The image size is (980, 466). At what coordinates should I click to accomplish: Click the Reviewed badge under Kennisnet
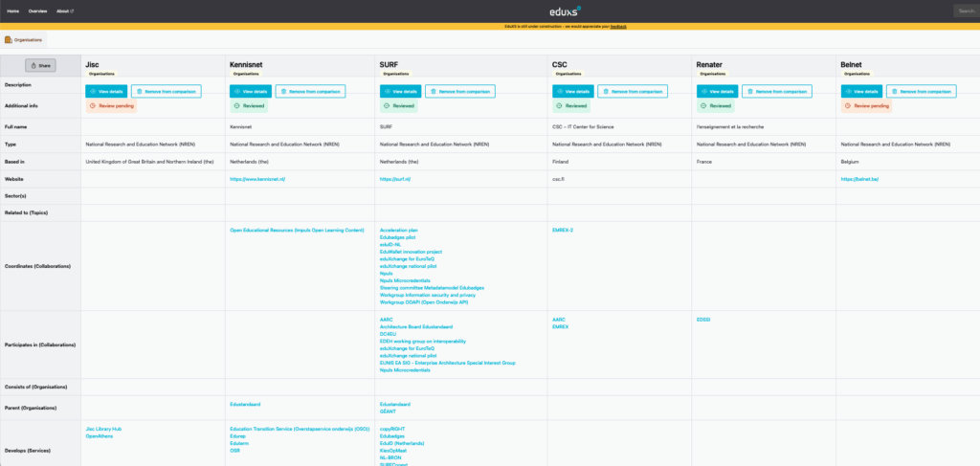249,106
